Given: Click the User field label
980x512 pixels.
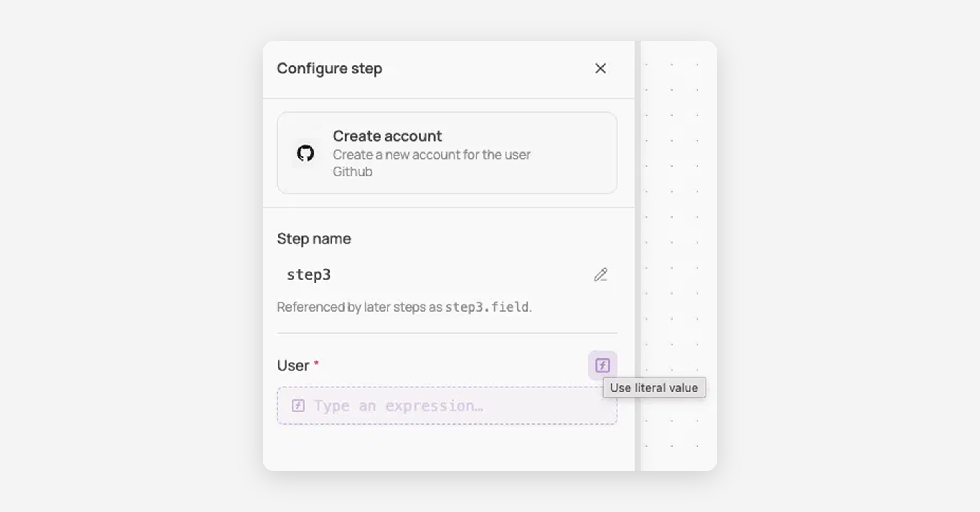Looking at the screenshot, I should pyautogui.click(x=293, y=365).
